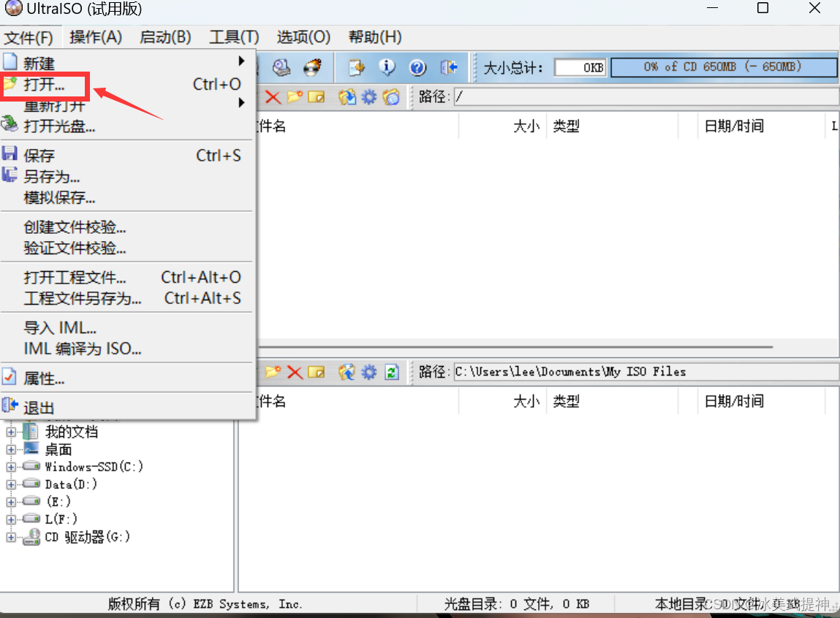Open the 文件(F) menu
840x618 pixels.
[29, 37]
